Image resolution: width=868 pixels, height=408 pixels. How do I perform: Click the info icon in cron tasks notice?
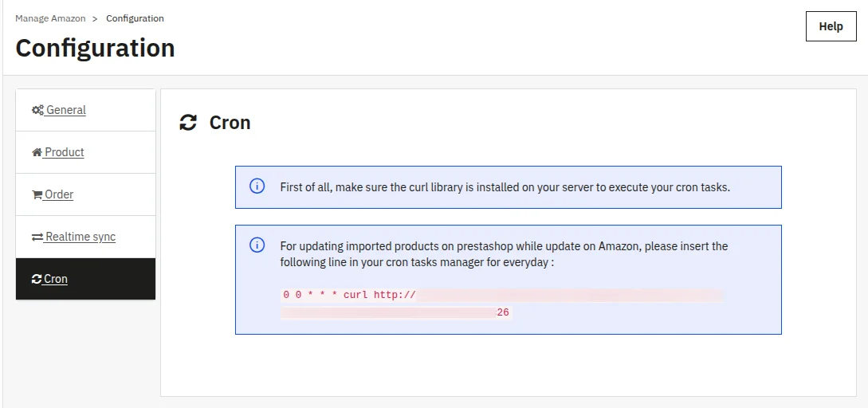tap(257, 245)
